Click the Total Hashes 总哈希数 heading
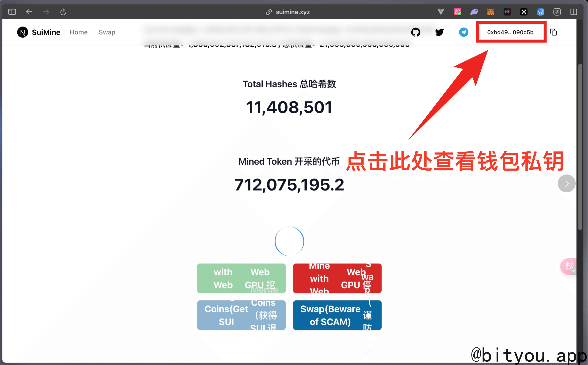This screenshot has width=588, height=365. (289, 84)
